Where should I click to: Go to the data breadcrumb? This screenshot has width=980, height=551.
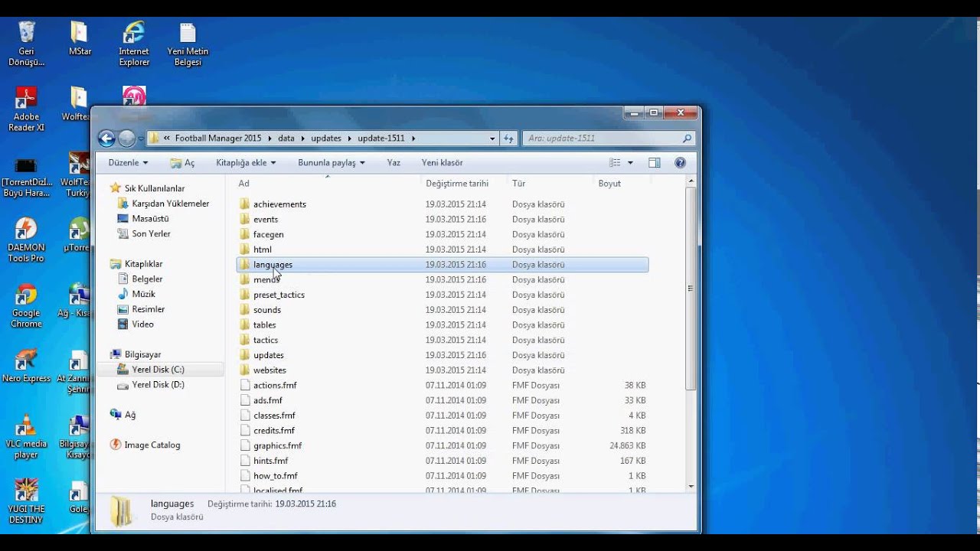point(286,139)
